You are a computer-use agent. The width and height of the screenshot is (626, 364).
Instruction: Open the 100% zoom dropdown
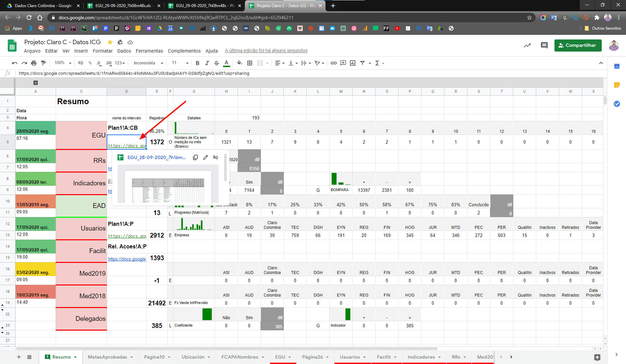pos(63,63)
